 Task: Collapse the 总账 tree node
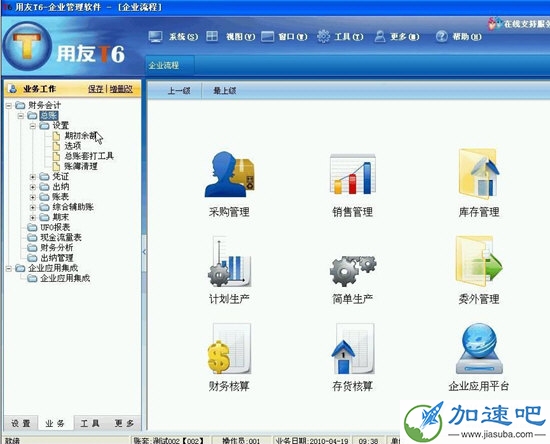(x=21, y=115)
